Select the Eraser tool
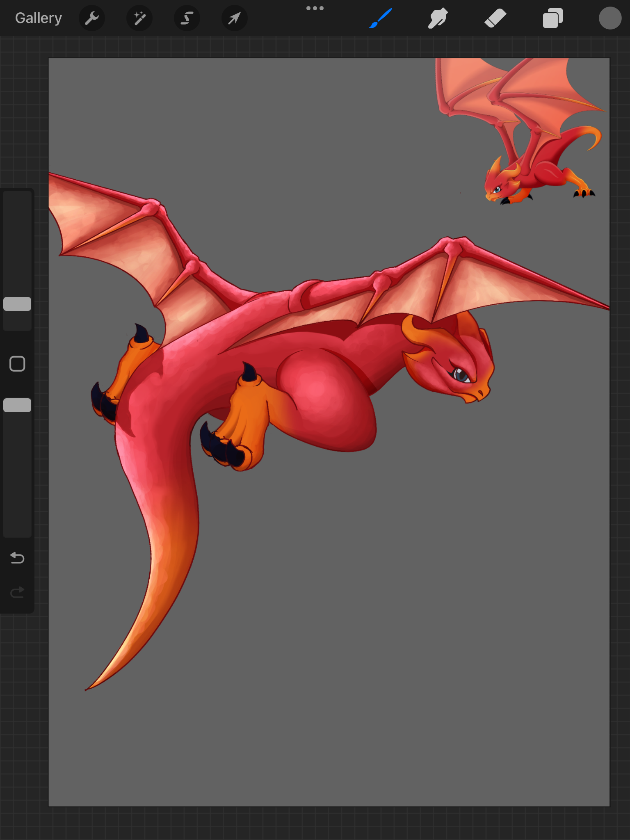This screenshot has height=840, width=630. tap(495, 18)
